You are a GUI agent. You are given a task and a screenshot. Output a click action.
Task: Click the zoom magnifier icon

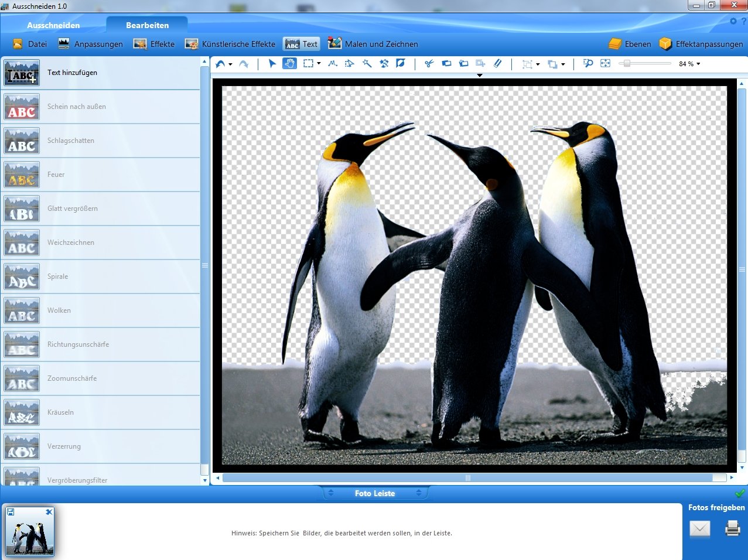[588, 63]
